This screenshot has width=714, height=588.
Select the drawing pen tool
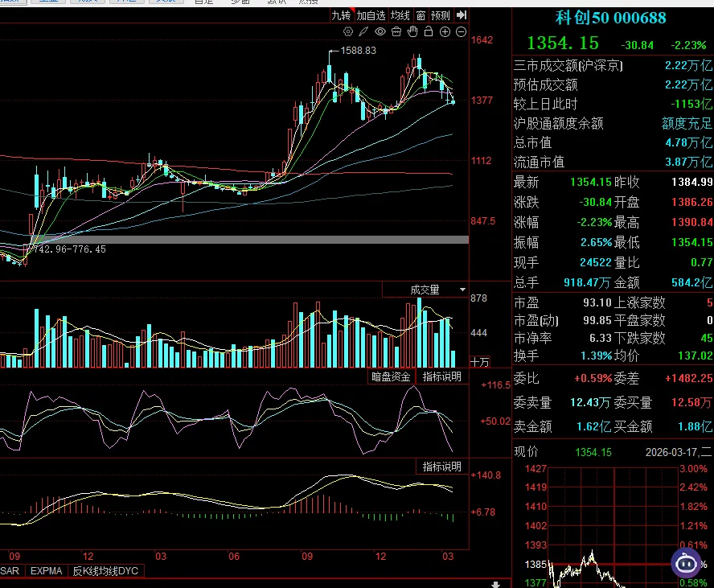pos(363,31)
